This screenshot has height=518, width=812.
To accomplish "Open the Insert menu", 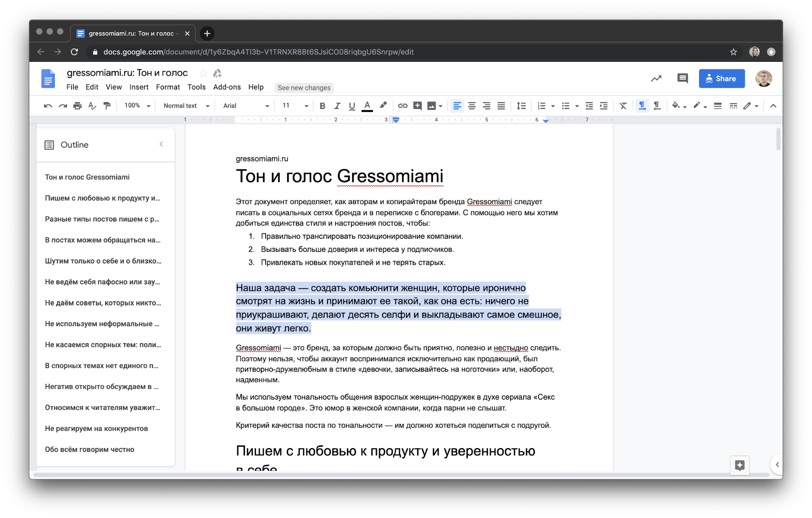I will point(139,87).
